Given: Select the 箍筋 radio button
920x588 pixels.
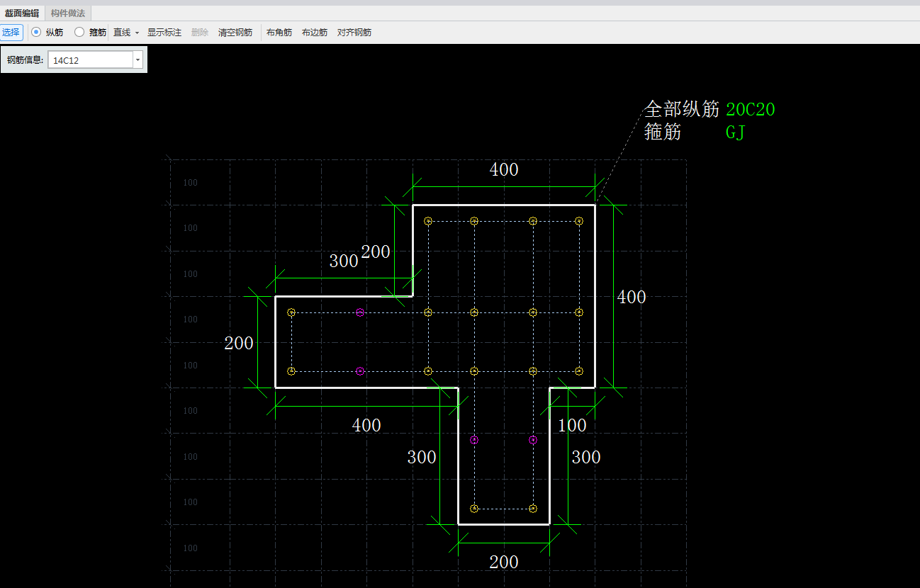Looking at the screenshot, I should pyautogui.click(x=79, y=32).
